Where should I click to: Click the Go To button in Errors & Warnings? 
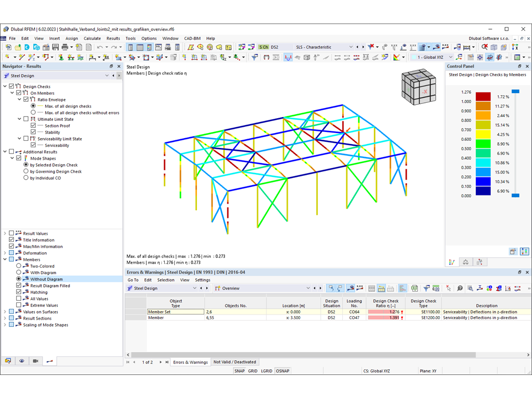point(133,280)
